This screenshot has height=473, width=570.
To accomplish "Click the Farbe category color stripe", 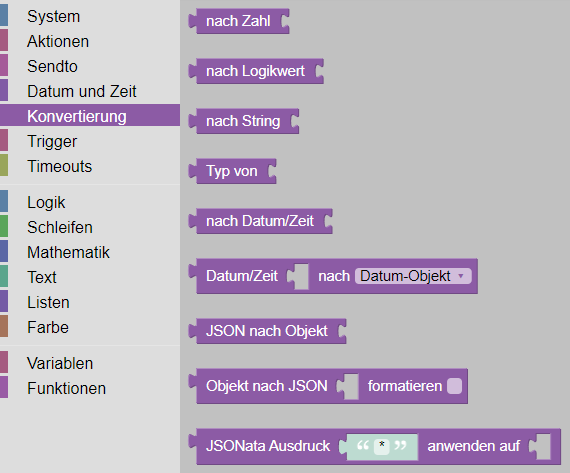I will coord(4,328).
